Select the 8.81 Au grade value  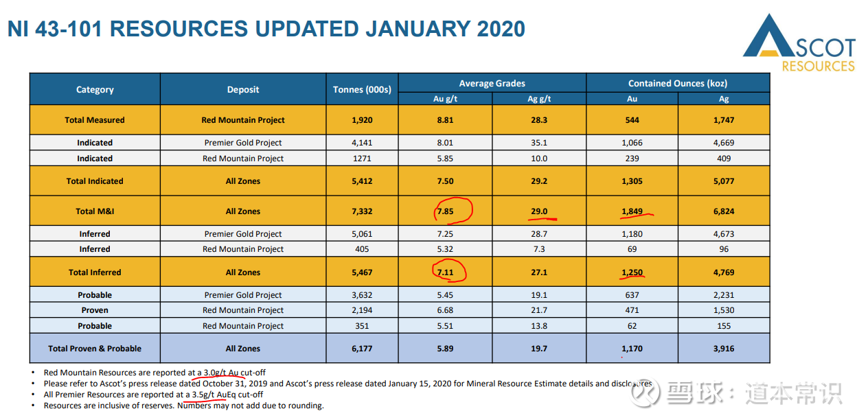[445, 120]
